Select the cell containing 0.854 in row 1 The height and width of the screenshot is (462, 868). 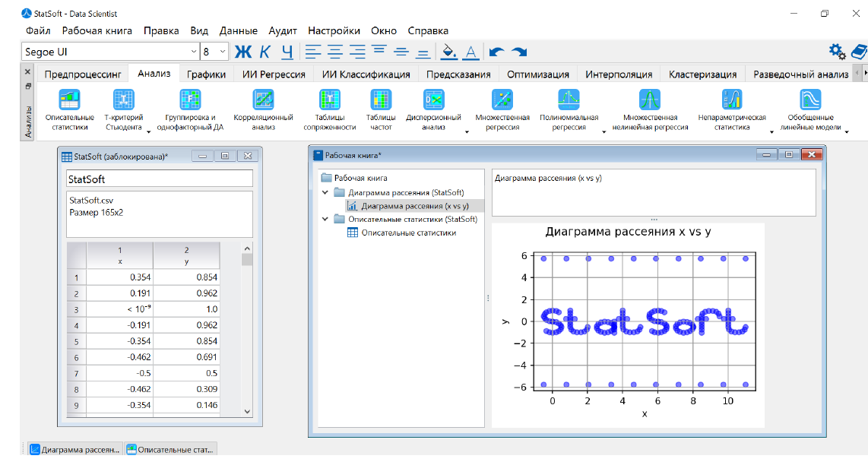pyautogui.click(x=186, y=277)
